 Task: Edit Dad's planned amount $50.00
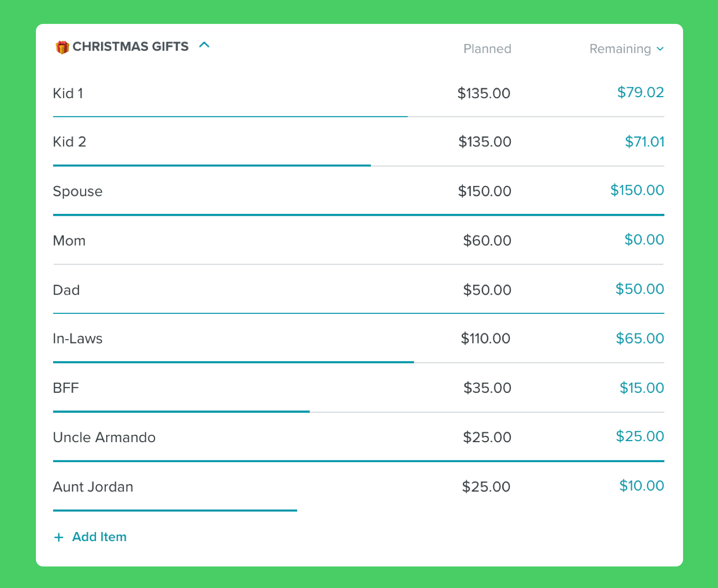click(x=487, y=290)
